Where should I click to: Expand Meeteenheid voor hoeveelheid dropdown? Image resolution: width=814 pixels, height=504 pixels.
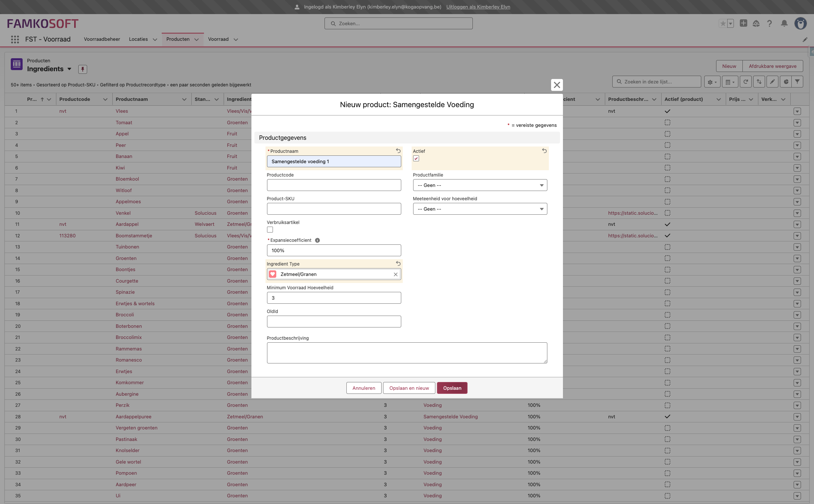tap(480, 209)
